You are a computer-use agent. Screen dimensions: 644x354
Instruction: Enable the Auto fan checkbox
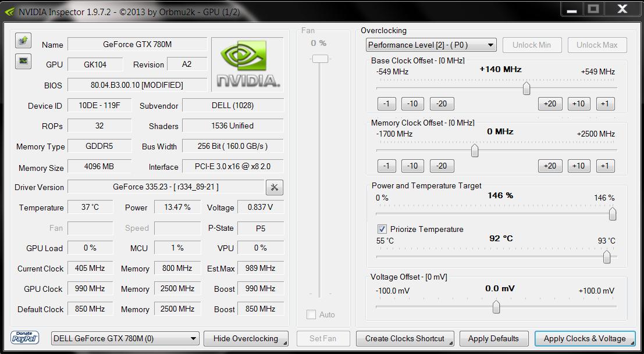tap(311, 314)
